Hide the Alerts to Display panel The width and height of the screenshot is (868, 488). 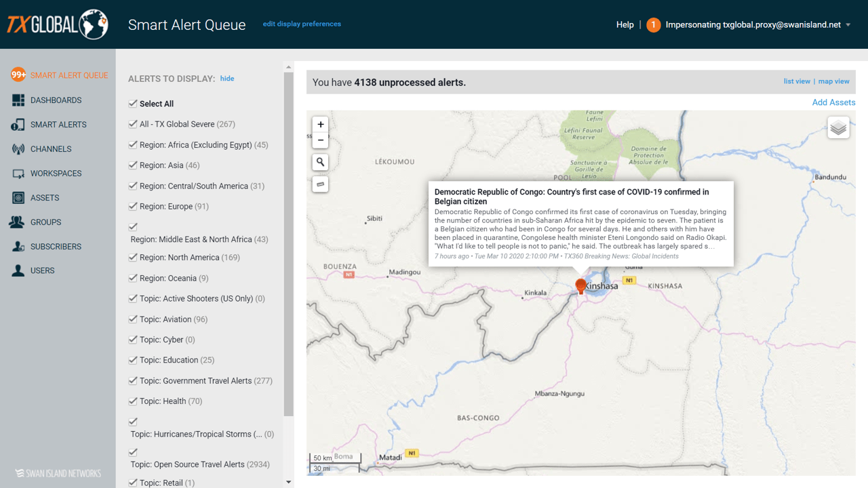click(x=227, y=79)
